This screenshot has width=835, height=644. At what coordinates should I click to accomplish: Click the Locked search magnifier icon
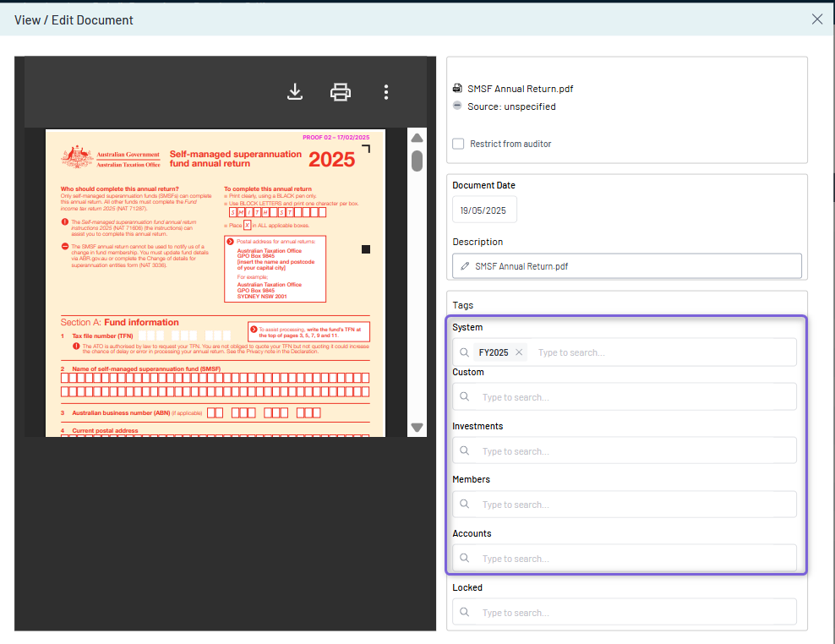[x=464, y=612]
